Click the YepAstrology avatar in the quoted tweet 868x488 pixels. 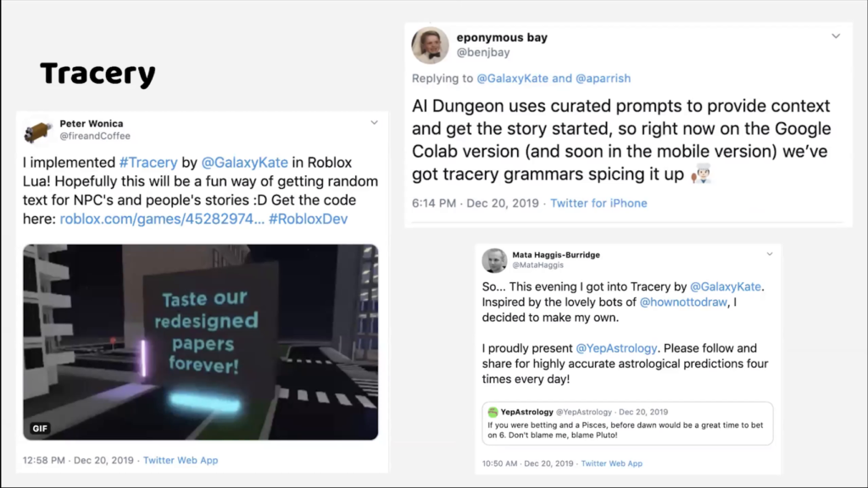(492, 413)
